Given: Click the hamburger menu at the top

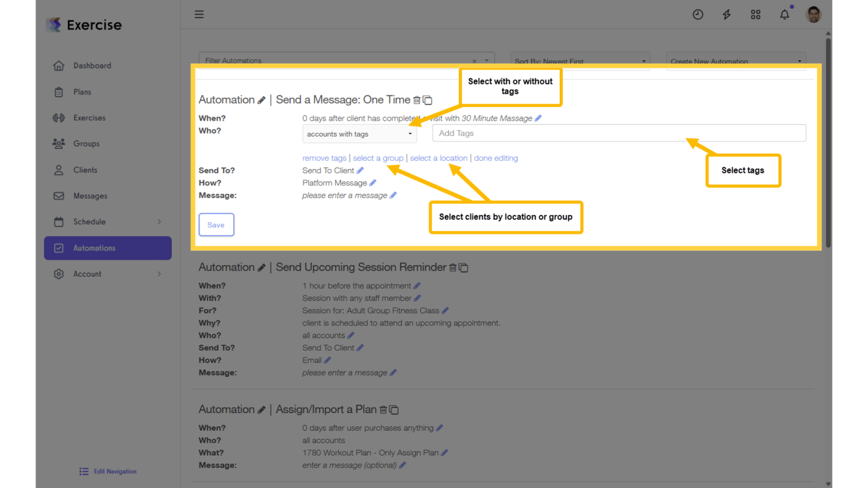Looking at the screenshot, I should (x=199, y=14).
